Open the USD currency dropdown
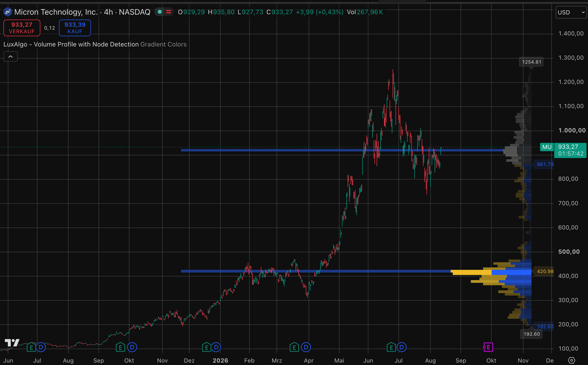 (571, 12)
